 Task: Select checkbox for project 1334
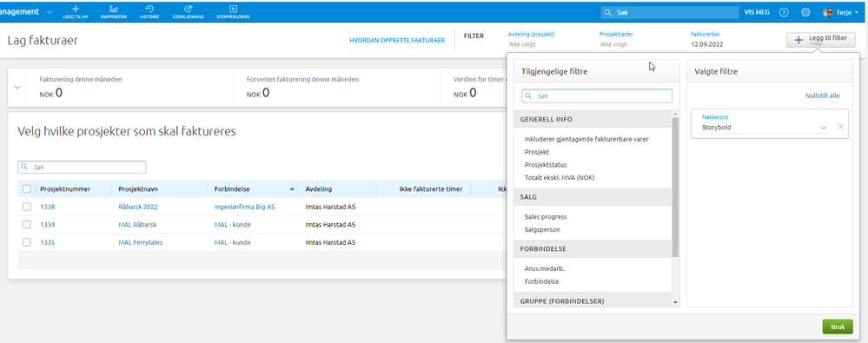(27, 225)
